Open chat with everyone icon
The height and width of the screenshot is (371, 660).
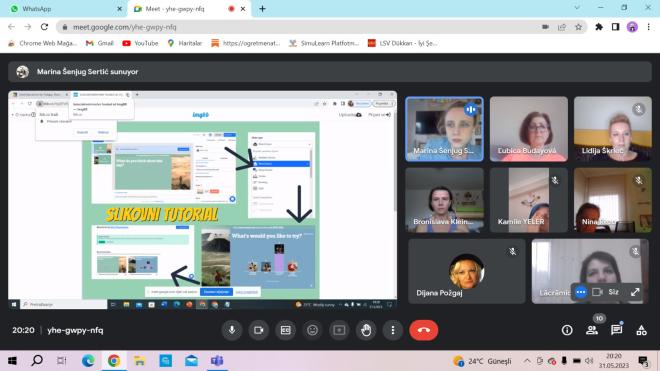pos(617,330)
